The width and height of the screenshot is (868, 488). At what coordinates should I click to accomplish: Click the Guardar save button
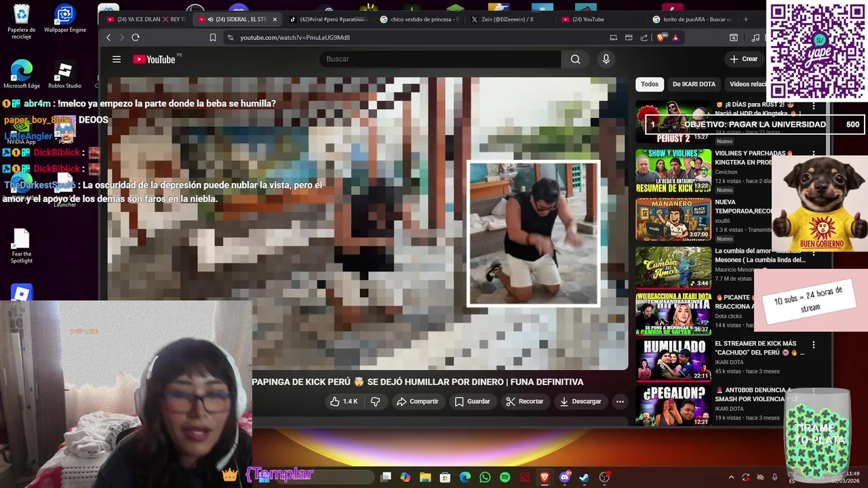(x=472, y=401)
